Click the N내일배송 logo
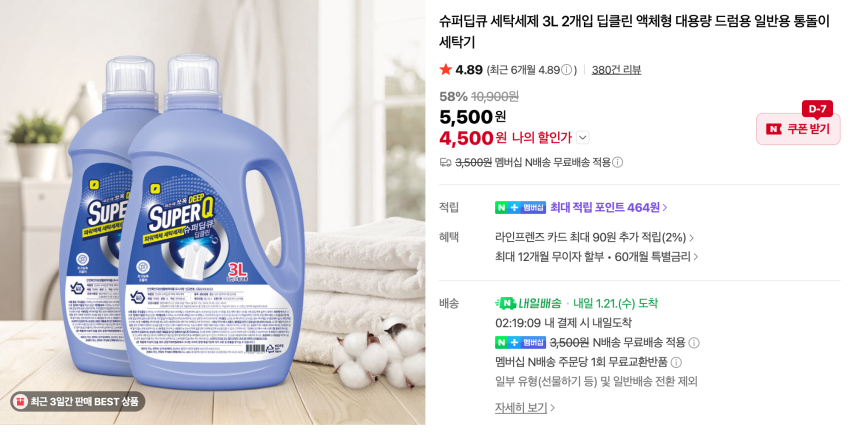850x432 pixels. [x=528, y=303]
